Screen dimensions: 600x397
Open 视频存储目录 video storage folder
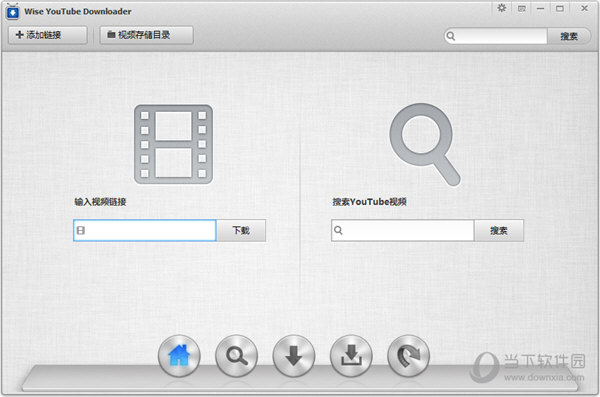[x=147, y=35]
